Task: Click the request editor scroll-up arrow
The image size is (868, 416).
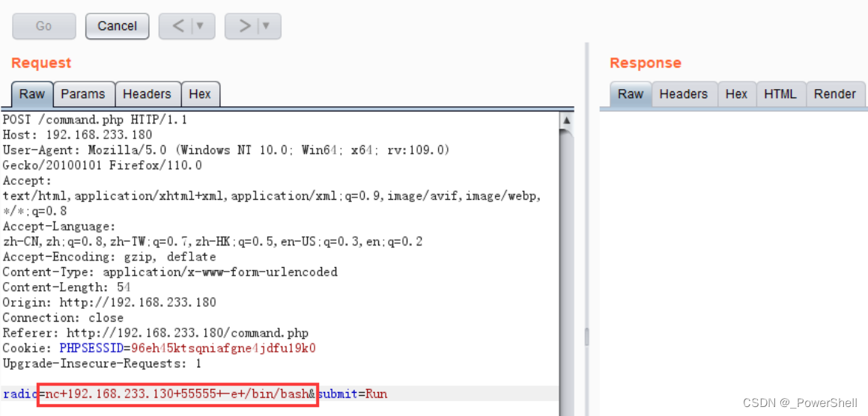Action: [x=566, y=120]
